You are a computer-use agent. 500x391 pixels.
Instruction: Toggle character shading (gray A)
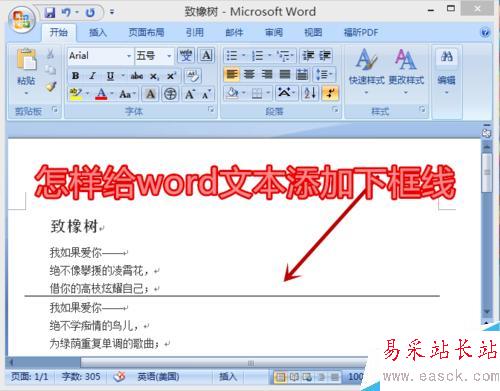[150, 94]
